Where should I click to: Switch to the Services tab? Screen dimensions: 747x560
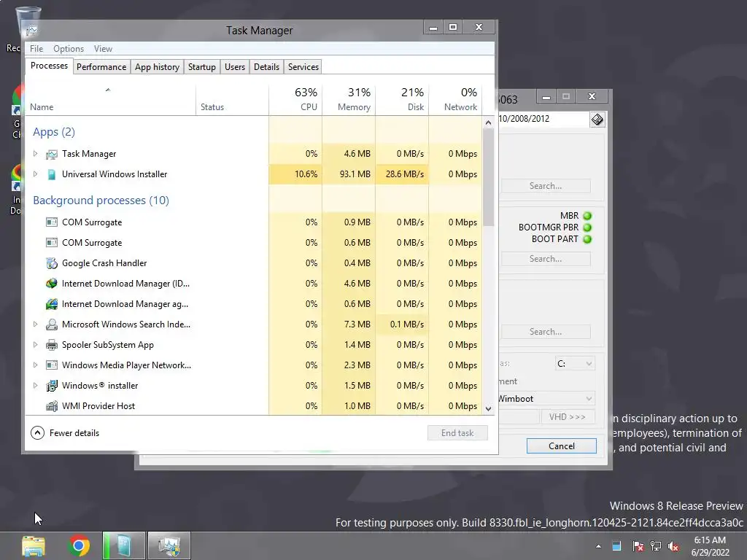click(303, 67)
